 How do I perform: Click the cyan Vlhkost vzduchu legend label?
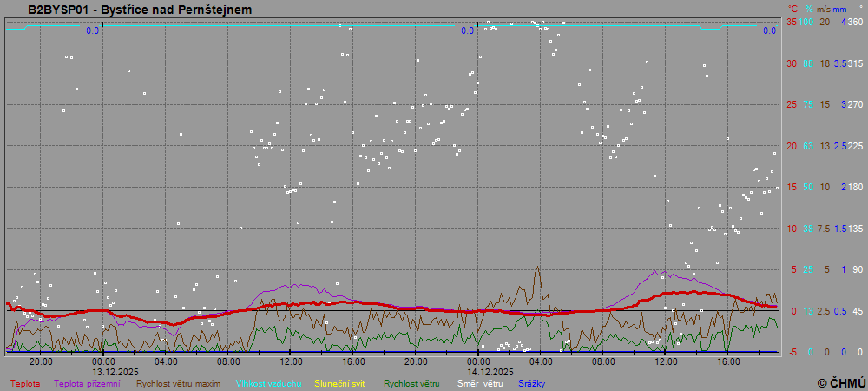pyautogui.click(x=268, y=382)
